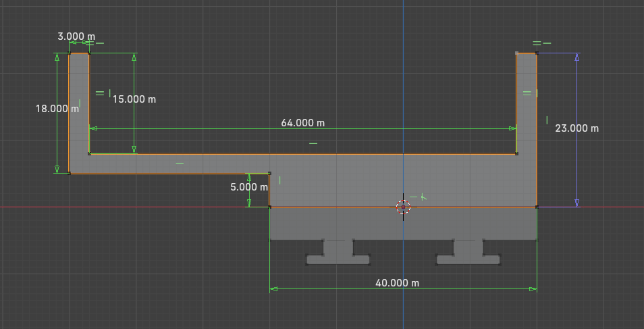This screenshot has height=329, width=644.
Task: Select vertical constraint marker right of 5.000 m
Action: pyautogui.click(x=279, y=180)
